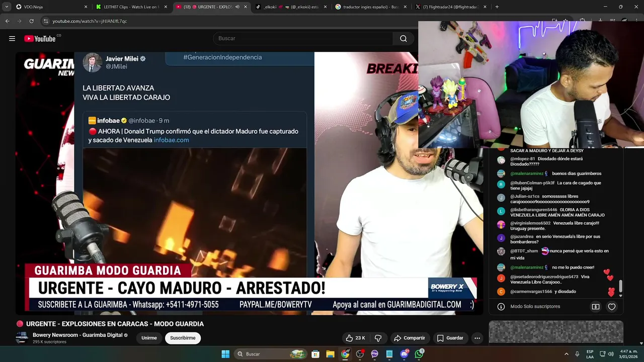Open Bowery Newsroom - Guarimba Digital channel link
Viewport: 644px width, 362px height.
tap(77, 335)
